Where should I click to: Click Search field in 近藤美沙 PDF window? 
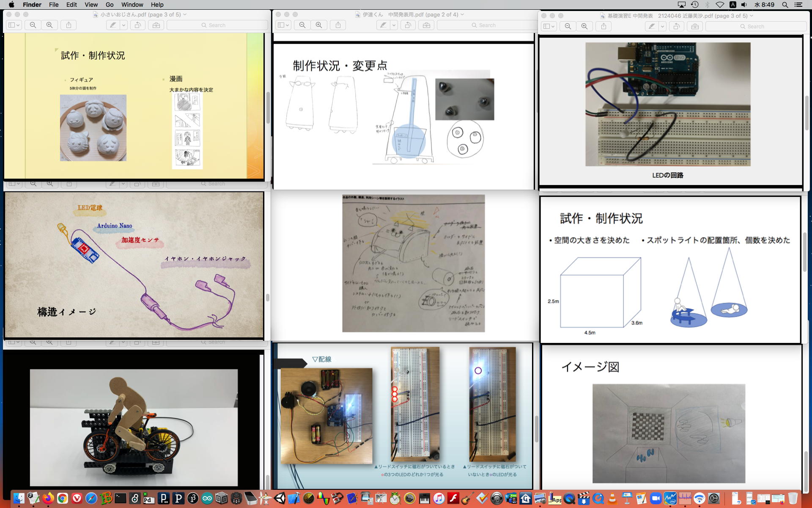pyautogui.click(x=755, y=26)
